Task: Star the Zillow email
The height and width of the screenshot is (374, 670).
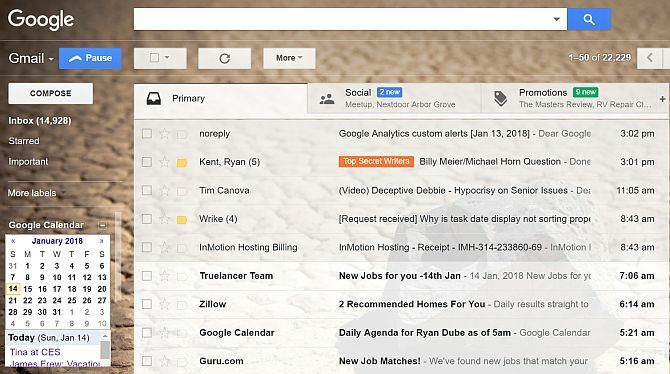Action: coord(165,304)
